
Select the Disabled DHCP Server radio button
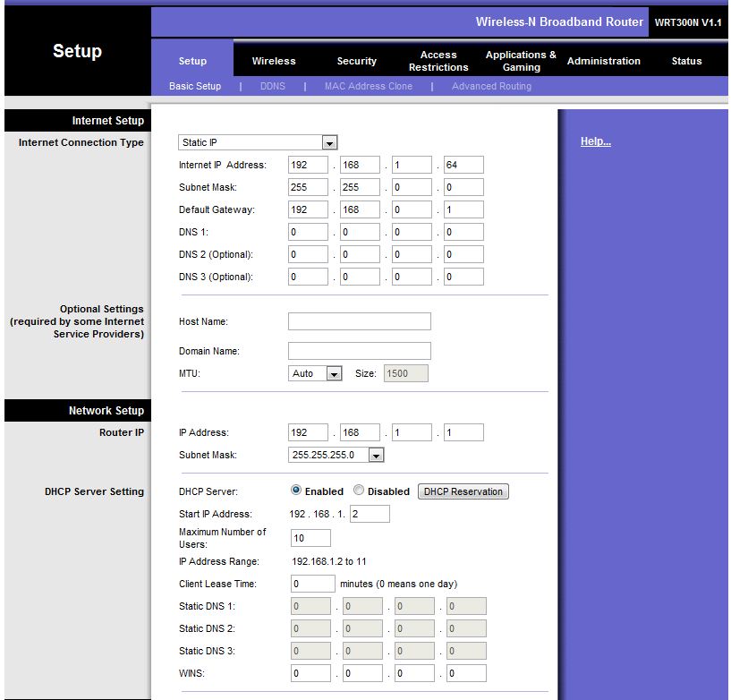point(359,491)
